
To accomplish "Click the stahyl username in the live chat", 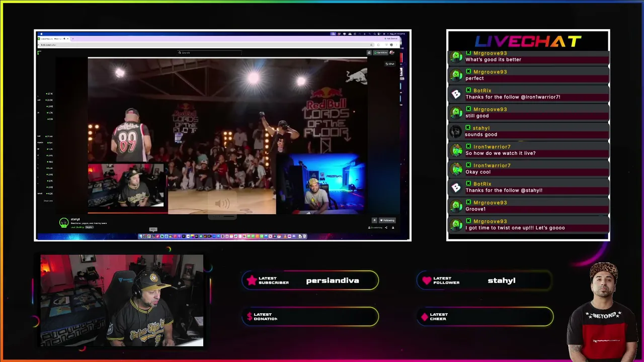I will click(x=481, y=128).
